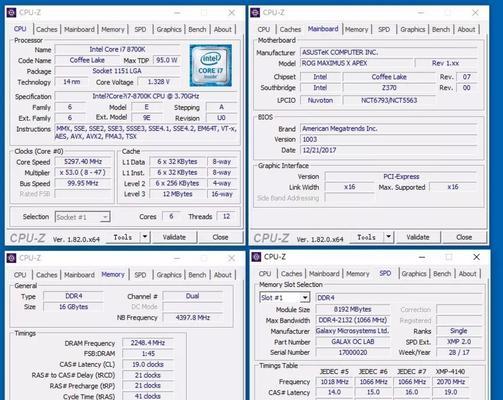This screenshot has width=503, height=400.
Task: Click the Core Voltage value 1.328 V
Action: [x=159, y=82]
